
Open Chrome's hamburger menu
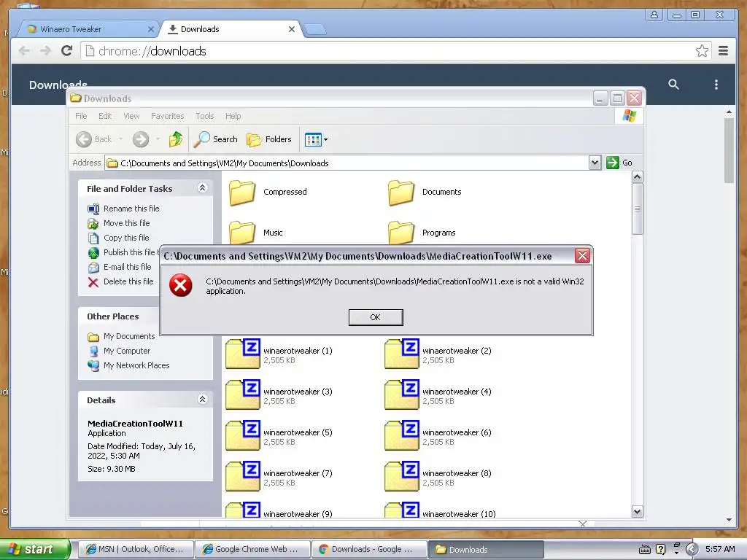pyautogui.click(x=723, y=50)
